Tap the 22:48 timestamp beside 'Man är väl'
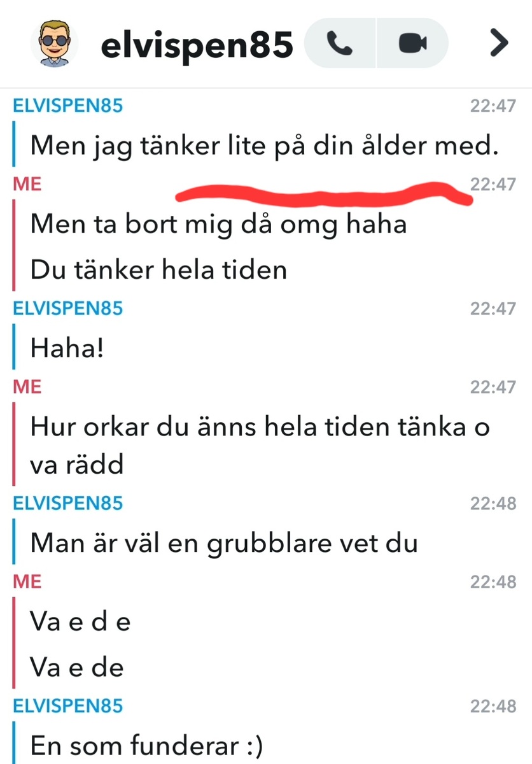 pyautogui.click(x=493, y=503)
